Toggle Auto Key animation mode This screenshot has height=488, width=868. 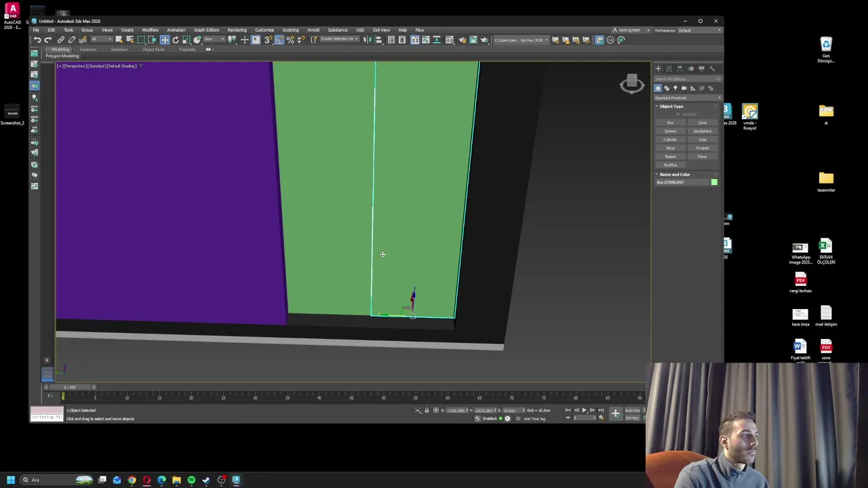632,410
